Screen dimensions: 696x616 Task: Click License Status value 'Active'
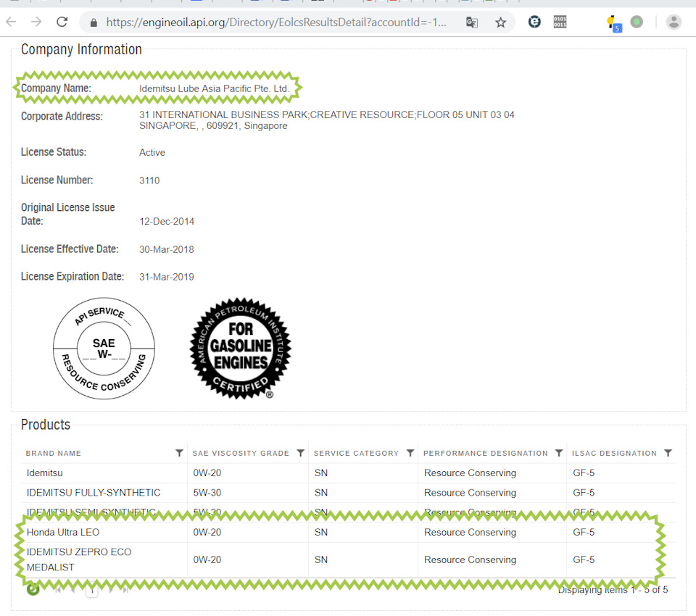[x=152, y=153]
